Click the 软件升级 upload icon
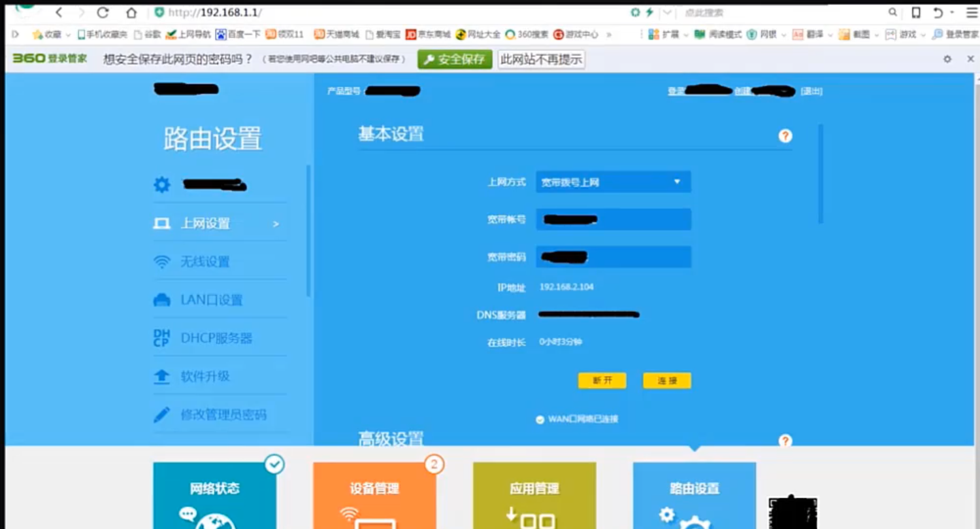980x529 pixels. coord(161,377)
